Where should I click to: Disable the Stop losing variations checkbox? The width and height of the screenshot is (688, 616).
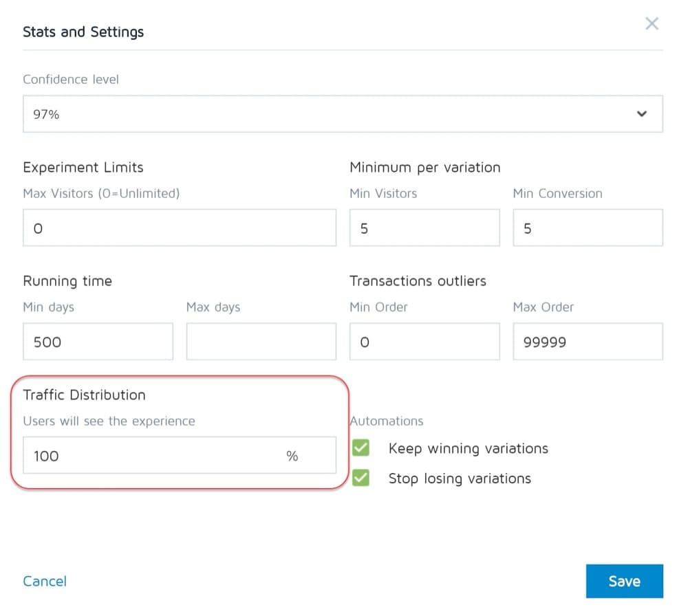pos(361,478)
